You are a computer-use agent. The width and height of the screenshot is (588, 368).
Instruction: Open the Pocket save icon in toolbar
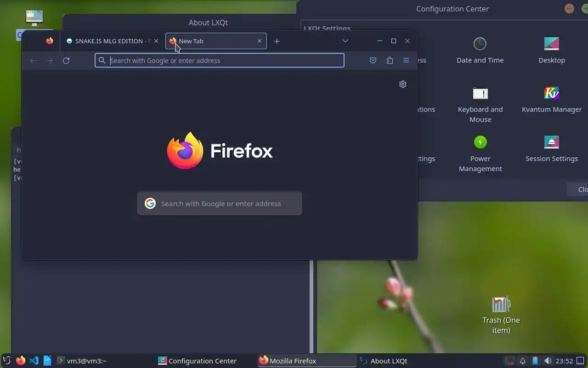(373, 60)
